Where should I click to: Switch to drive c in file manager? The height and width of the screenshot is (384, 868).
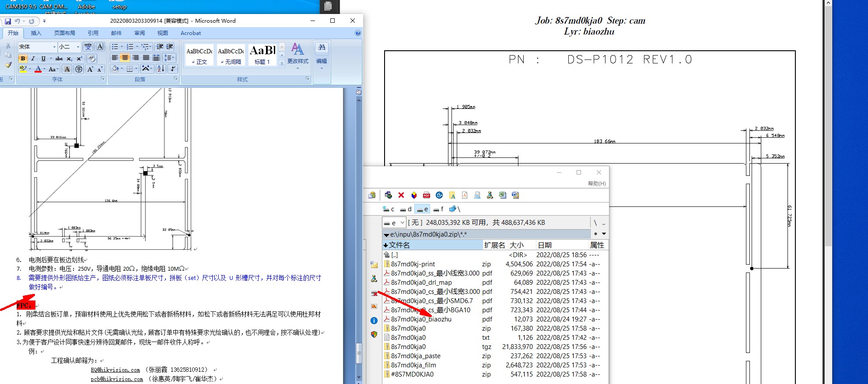click(x=388, y=209)
